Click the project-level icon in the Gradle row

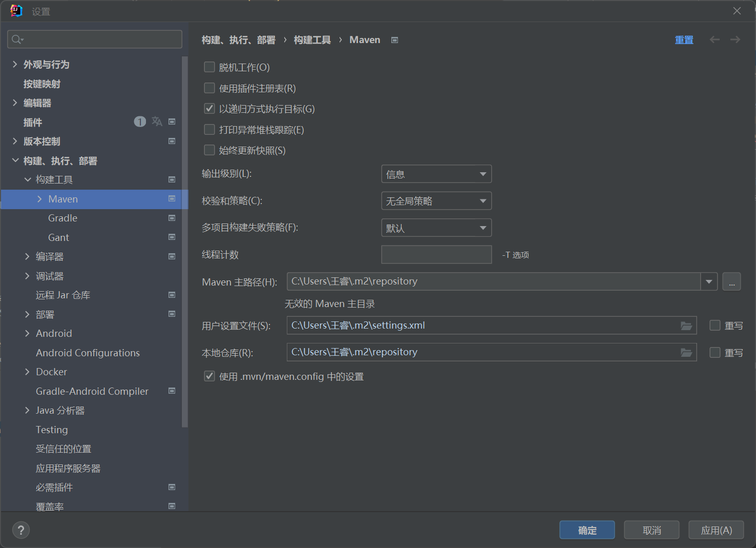(172, 218)
